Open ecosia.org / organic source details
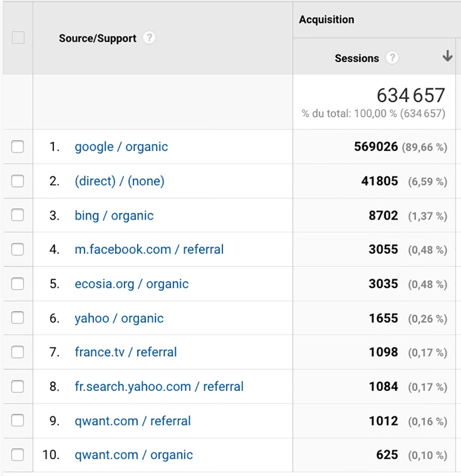The image size is (461, 476). [x=131, y=284]
